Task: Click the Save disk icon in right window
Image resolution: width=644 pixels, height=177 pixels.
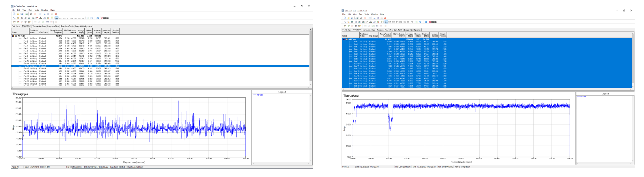Action: point(352,18)
